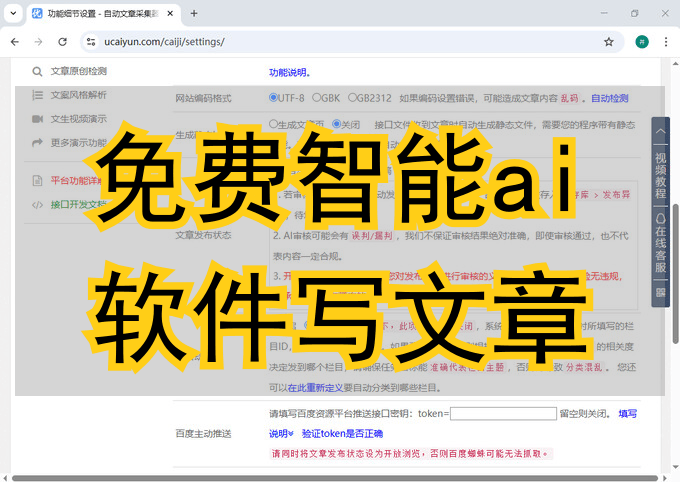The height and width of the screenshot is (482, 680).
Task: Collapse the side panel with the top chevron
Action: [x=660, y=128]
